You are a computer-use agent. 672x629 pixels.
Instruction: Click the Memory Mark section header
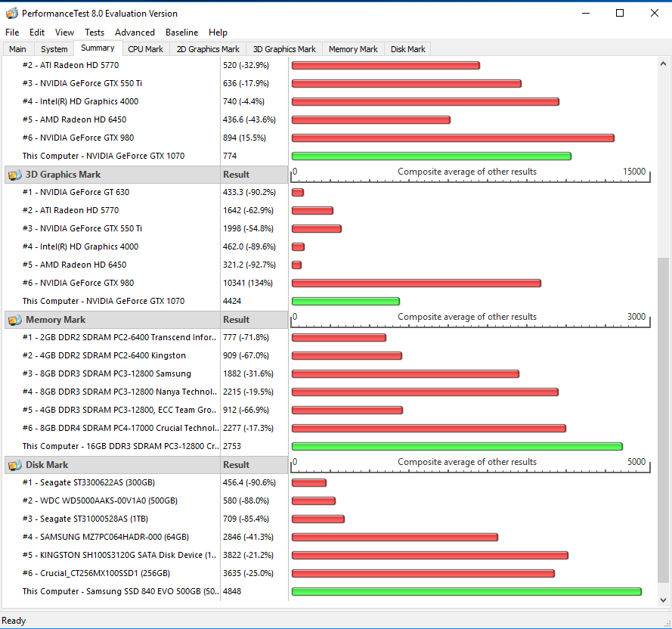tap(146, 320)
